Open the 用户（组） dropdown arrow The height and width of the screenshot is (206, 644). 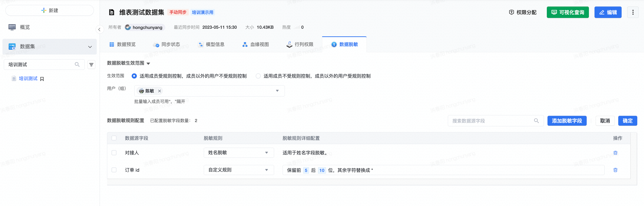[277, 91]
